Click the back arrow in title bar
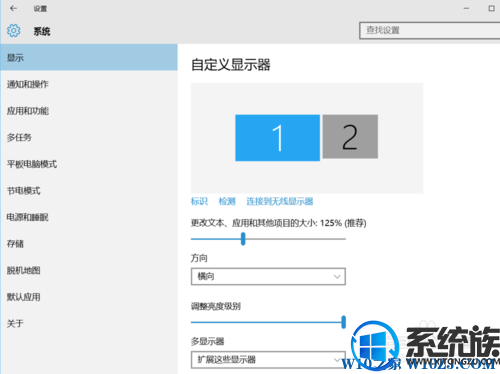The height and width of the screenshot is (374, 500). tap(13, 8)
